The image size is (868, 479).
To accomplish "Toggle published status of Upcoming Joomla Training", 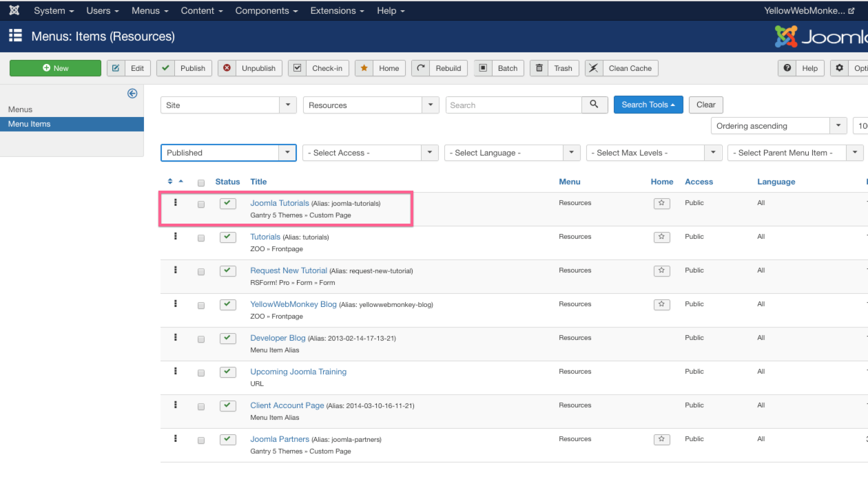I will (x=228, y=372).
